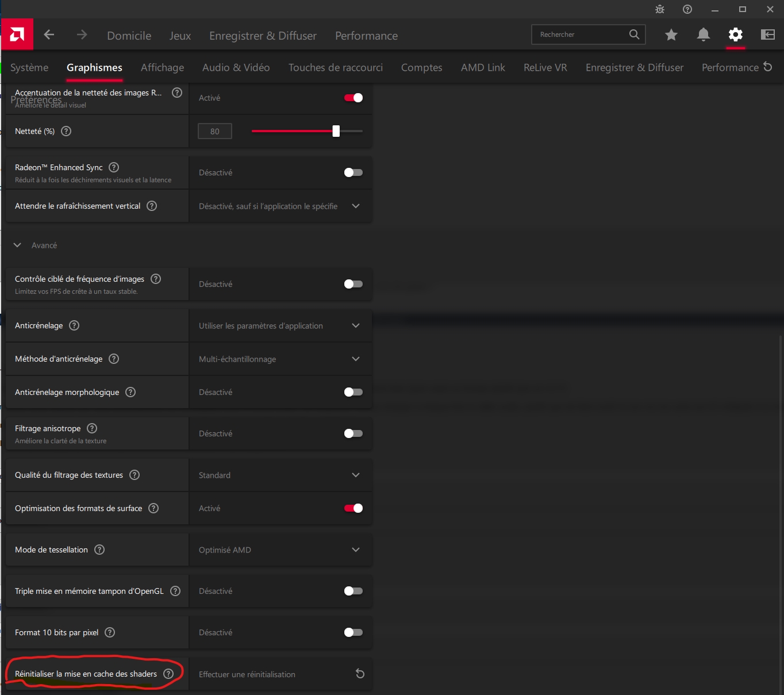784x695 pixels.
Task: Click the AMD logo home icon
Action: pyautogui.click(x=17, y=34)
